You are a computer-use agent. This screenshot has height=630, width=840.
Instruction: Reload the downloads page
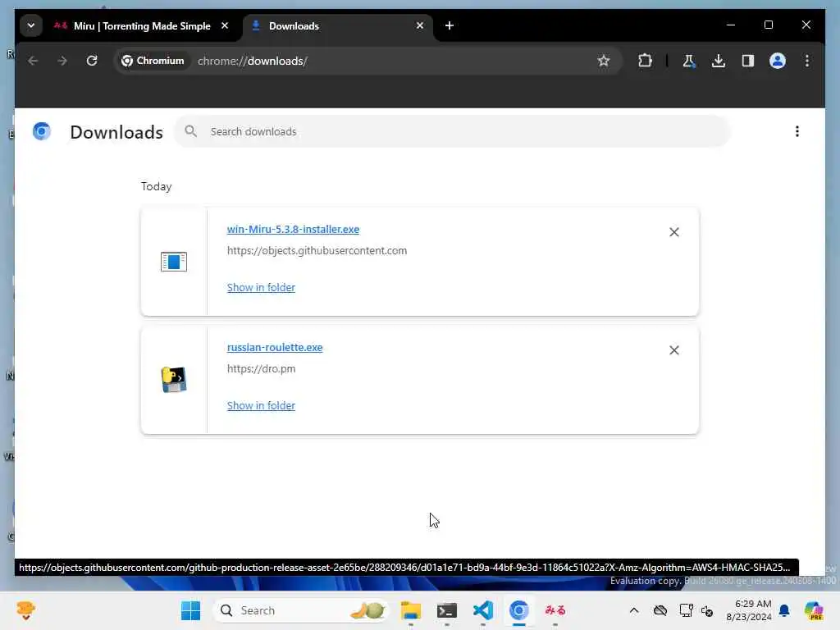point(92,61)
